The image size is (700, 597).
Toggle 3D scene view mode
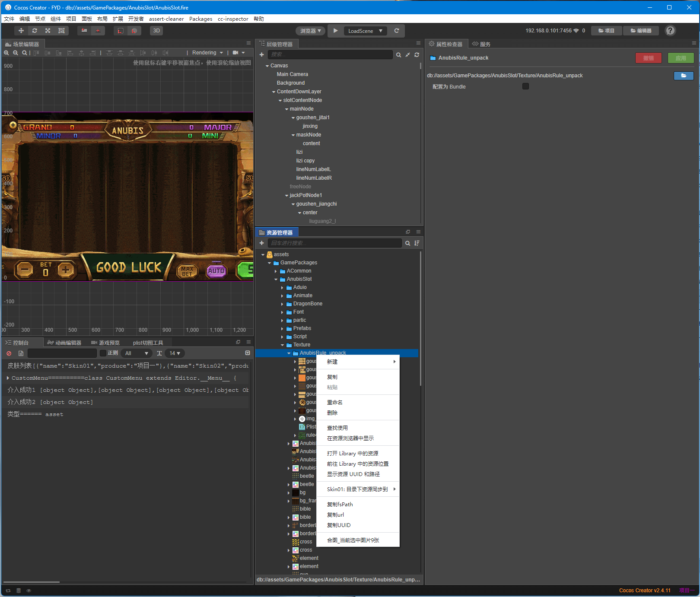[156, 31]
